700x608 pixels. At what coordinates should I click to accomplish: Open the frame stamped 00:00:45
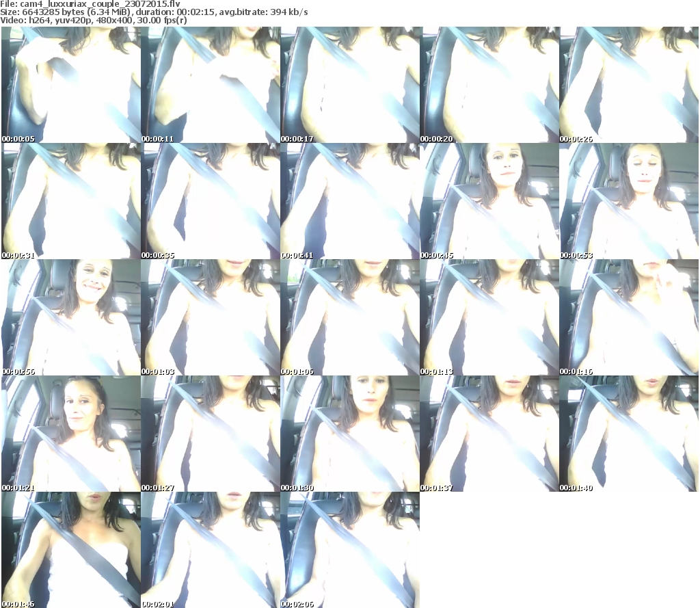pyautogui.click(x=489, y=201)
